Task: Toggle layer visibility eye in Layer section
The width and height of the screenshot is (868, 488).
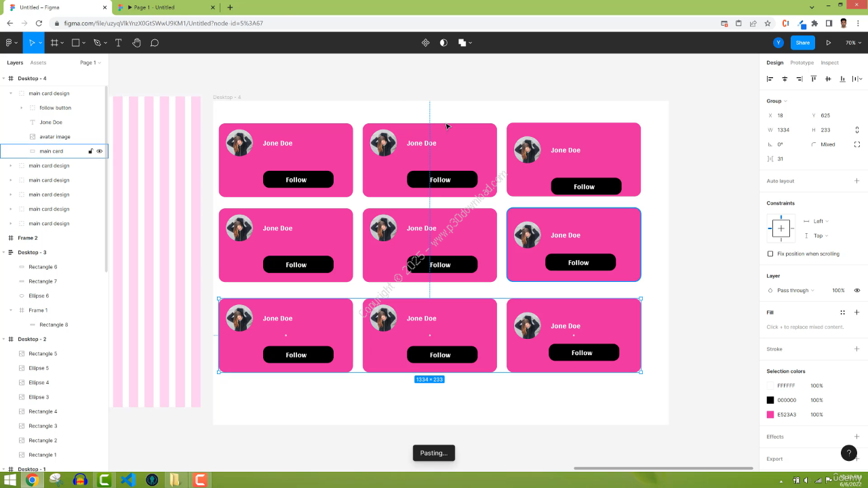Action: click(x=856, y=290)
